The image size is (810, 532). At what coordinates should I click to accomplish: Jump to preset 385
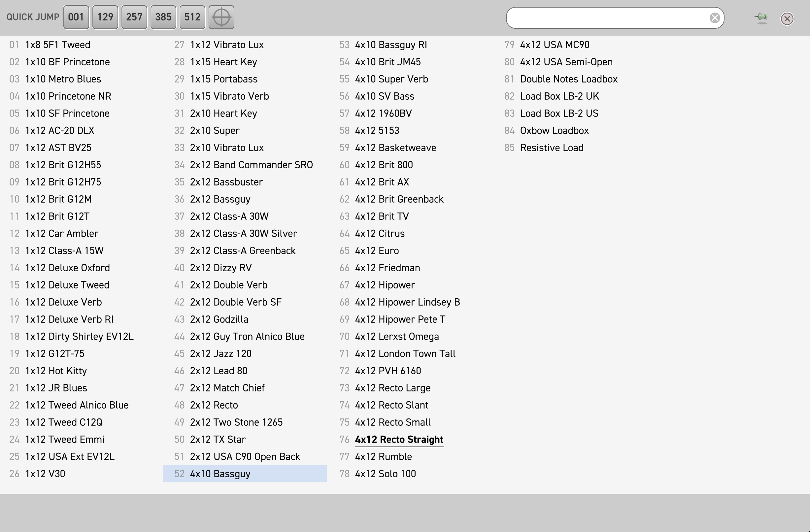click(x=163, y=17)
